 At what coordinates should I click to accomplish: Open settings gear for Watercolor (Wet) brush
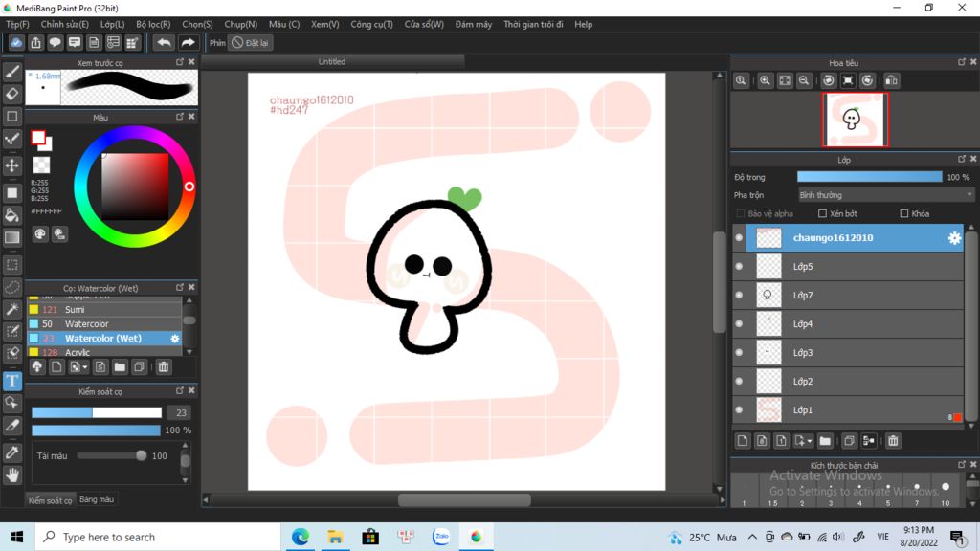(x=175, y=339)
